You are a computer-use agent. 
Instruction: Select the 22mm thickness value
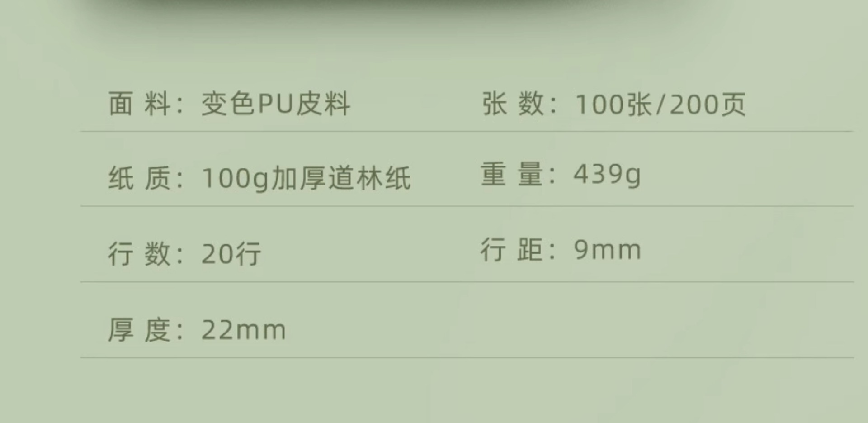click(x=244, y=330)
